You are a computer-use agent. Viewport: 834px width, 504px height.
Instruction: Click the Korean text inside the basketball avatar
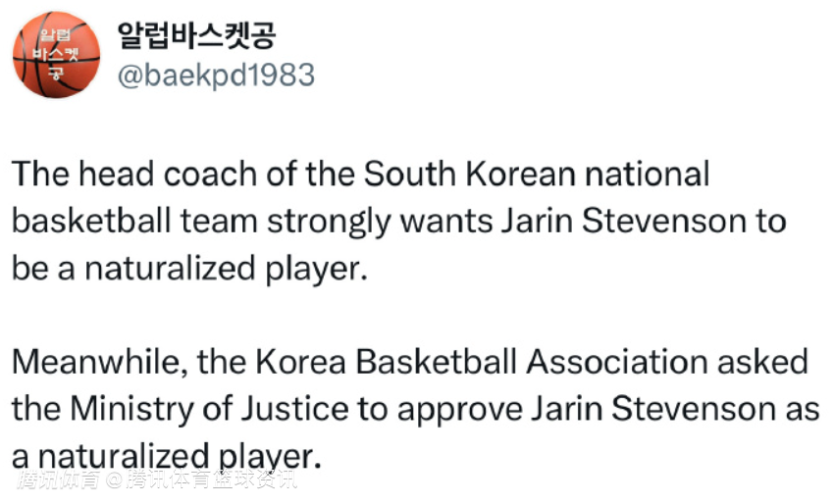click(x=55, y=54)
